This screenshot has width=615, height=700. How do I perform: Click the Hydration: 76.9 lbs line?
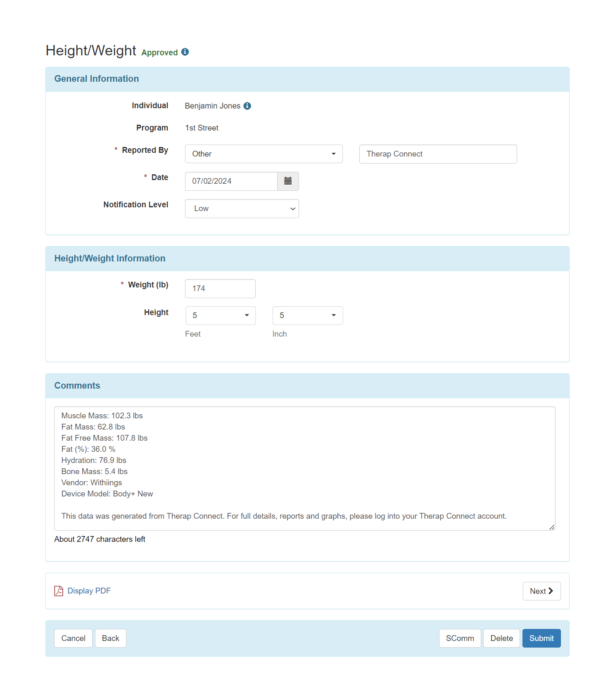(x=94, y=460)
